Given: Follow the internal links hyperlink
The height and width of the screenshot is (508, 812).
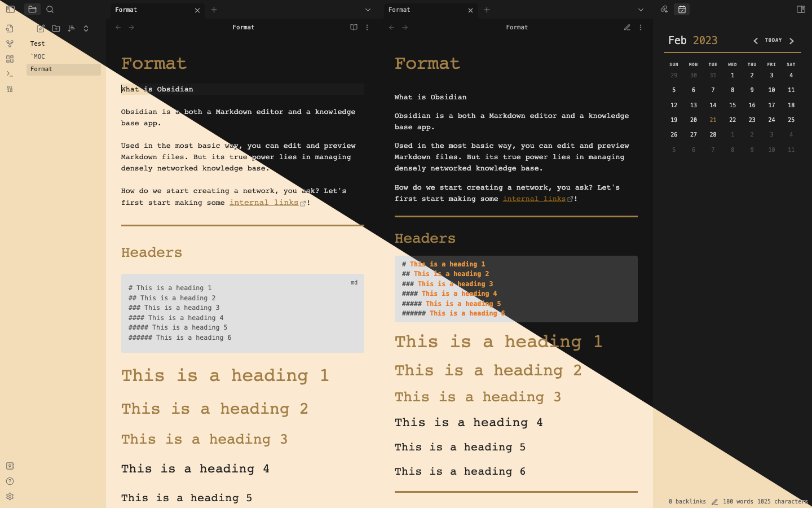Looking at the screenshot, I should (x=535, y=199).
